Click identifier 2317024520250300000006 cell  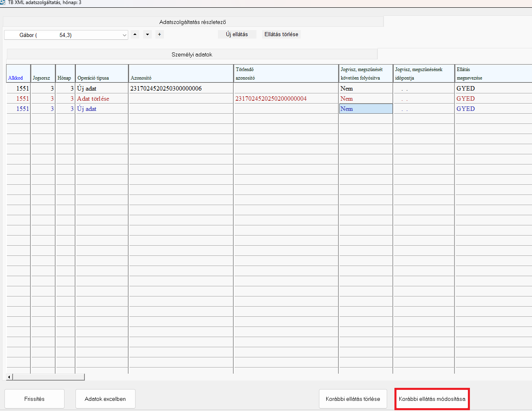166,89
